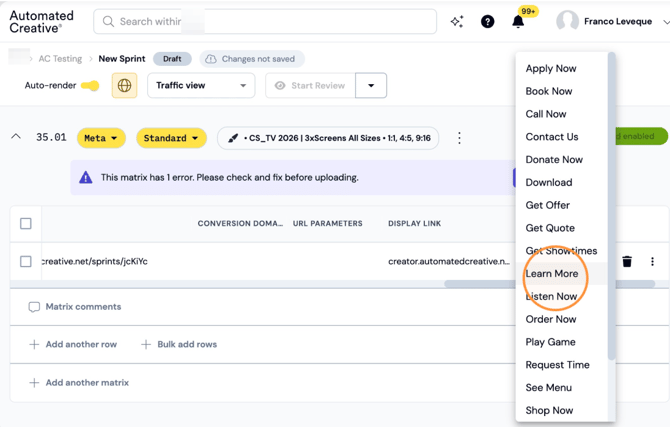Viewport: 670px width, 427px height.
Task: Click Add another matrix
Action: click(79, 383)
